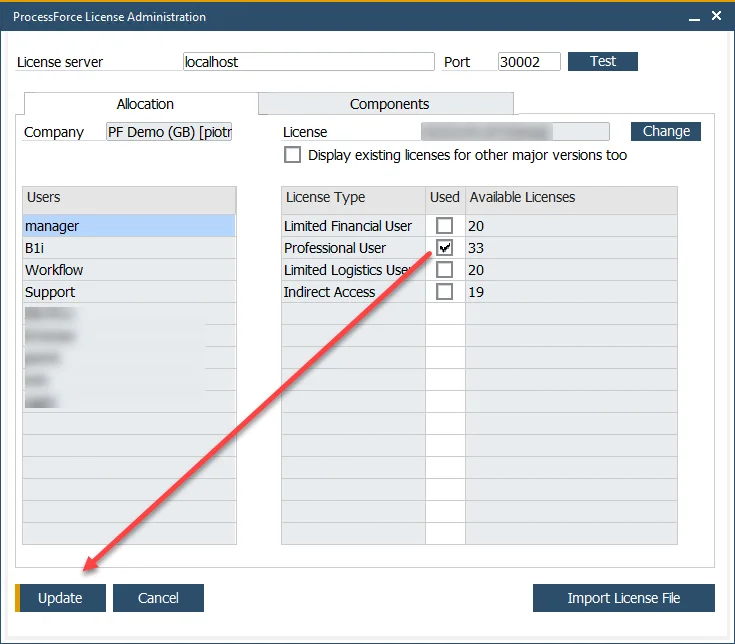Click the License server input field

click(x=308, y=62)
